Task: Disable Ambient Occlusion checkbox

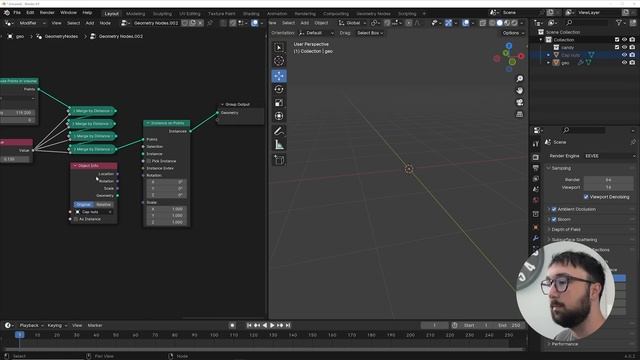Action: pos(554,209)
